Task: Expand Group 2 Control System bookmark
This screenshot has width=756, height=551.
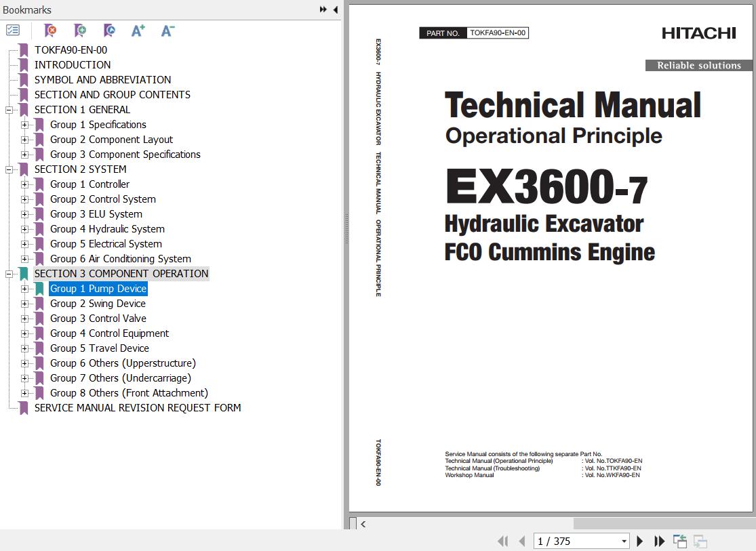Action: pos(24,199)
